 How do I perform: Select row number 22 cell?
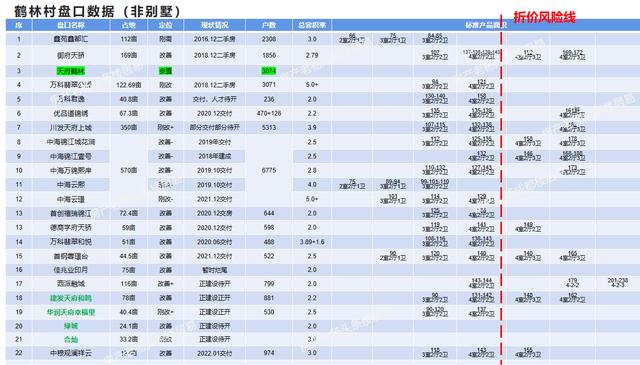point(19,353)
